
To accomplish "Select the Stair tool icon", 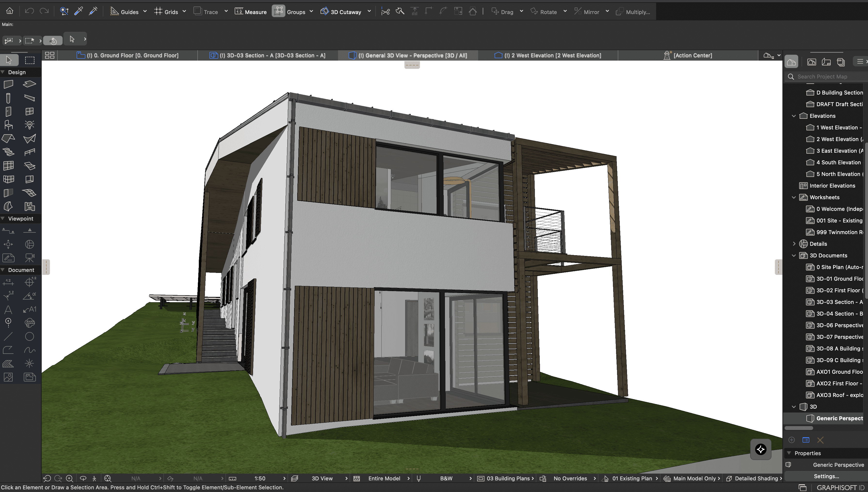I will click(x=8, y=152).
